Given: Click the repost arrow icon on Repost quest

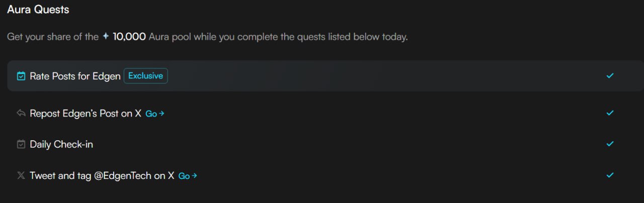Looking at the screenshot, I should [21, 114].
